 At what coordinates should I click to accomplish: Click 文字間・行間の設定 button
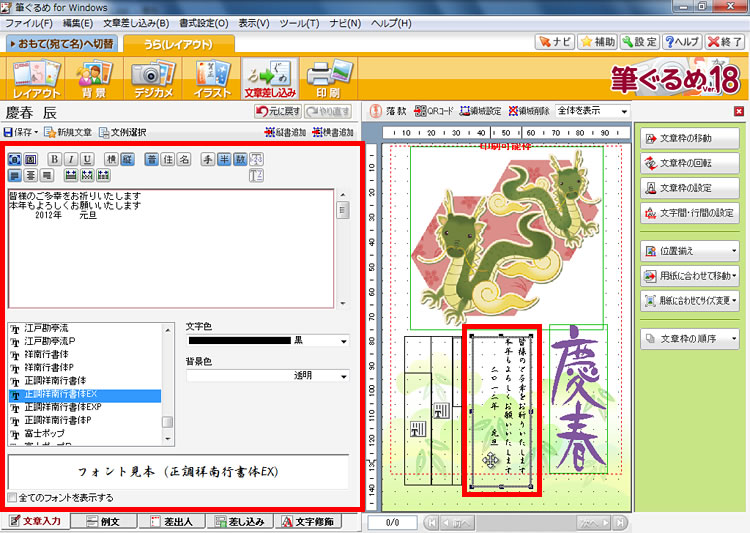(x=690, y=213)
